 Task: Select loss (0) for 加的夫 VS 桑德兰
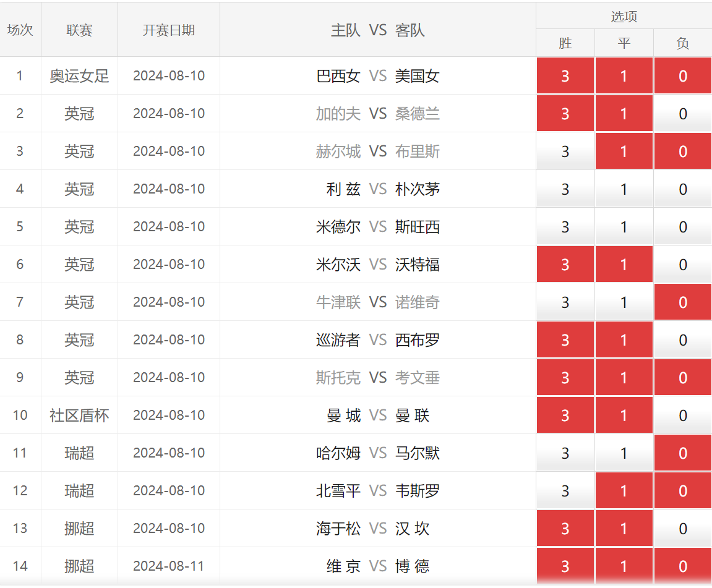pyautogui.click(x=683, y=113)
